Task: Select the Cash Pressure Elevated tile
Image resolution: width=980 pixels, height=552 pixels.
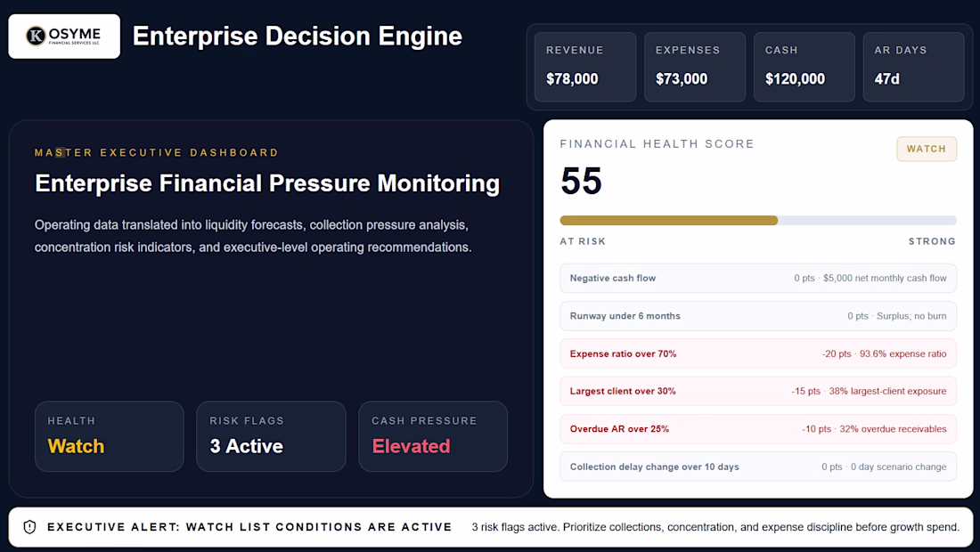Action: [x=432, y=436]
